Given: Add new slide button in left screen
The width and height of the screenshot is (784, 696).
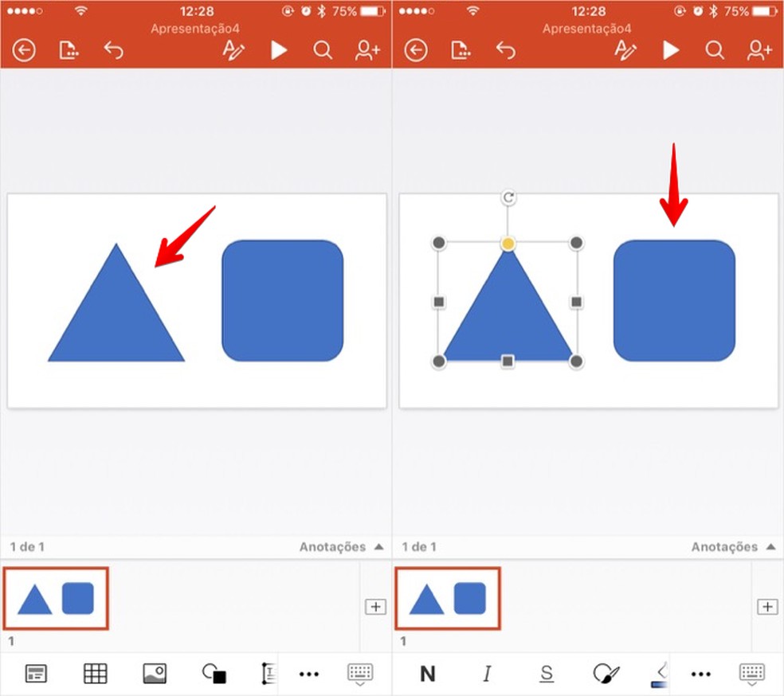Looking at the screenshot, I should click(375, 607).
